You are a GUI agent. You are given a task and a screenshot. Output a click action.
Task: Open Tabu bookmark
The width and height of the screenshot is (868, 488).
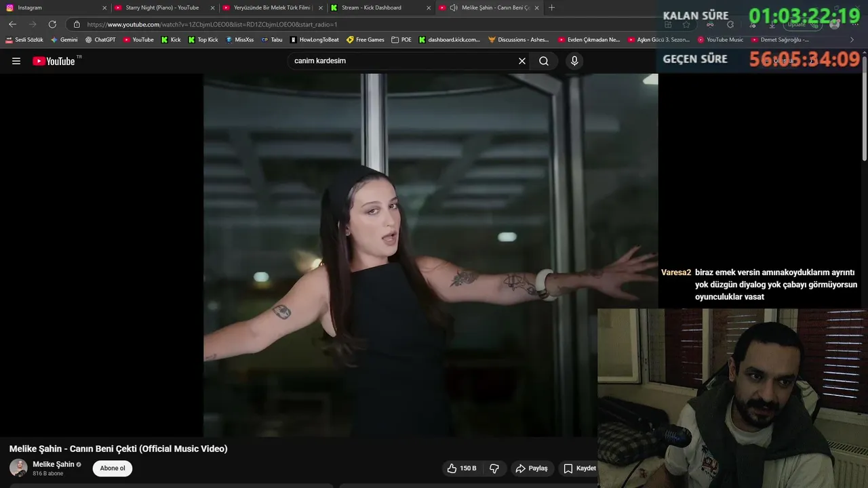coord(272,40)
